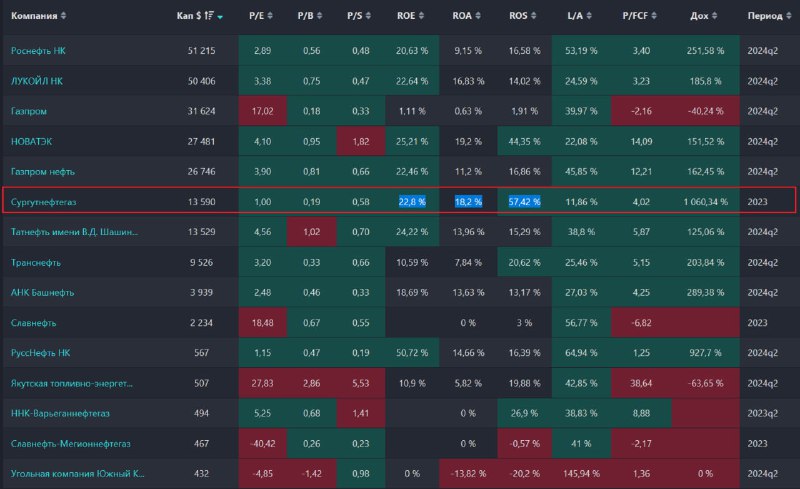Click Славнефть-Мегионнефтегаз P/E cell -40,42
This screenshot has height=489, width=800.
[263, 444]
